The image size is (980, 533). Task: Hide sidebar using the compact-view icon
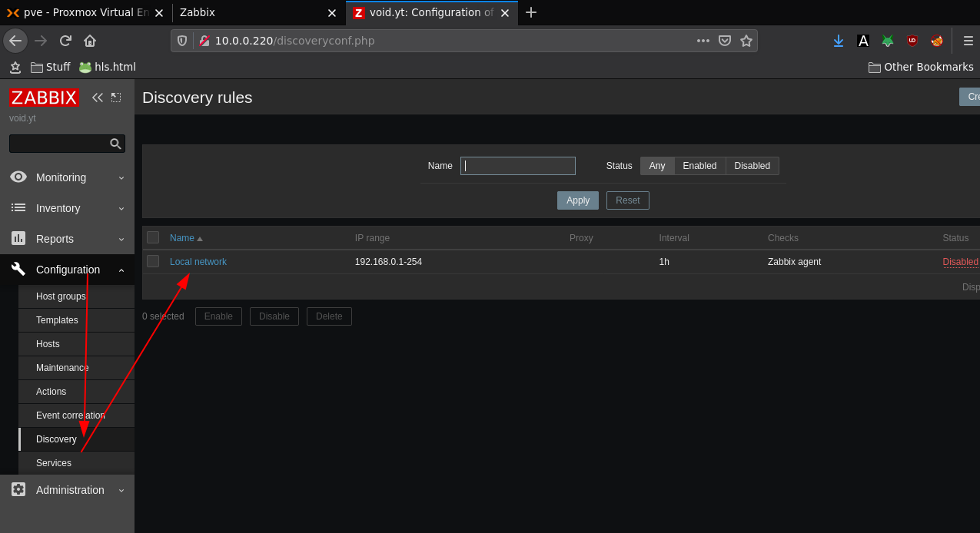pyautogui.click(x=116, y=98)
